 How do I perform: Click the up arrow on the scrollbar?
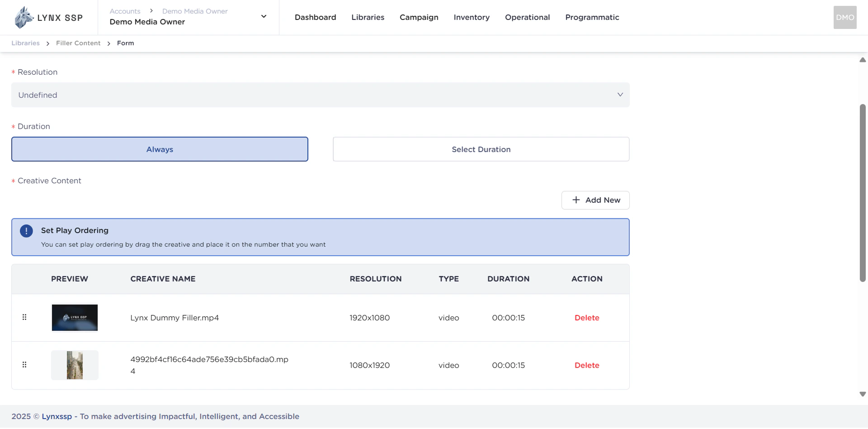863,60
